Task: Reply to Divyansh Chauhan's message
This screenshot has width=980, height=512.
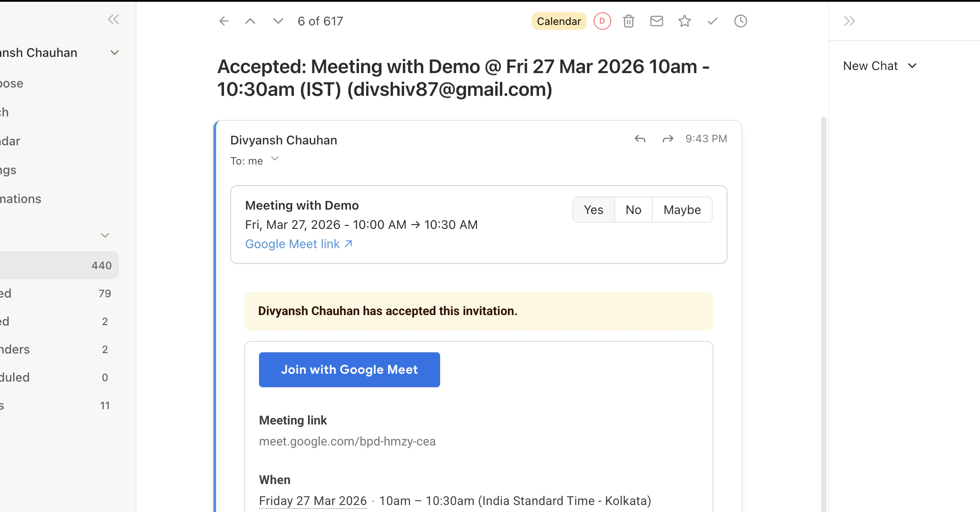Action: (640, 139)
